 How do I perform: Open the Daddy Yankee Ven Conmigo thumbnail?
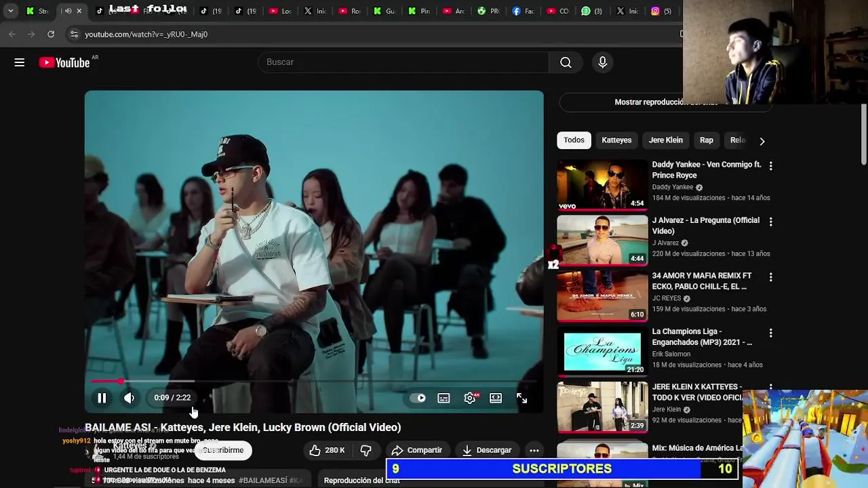point(602,184)
